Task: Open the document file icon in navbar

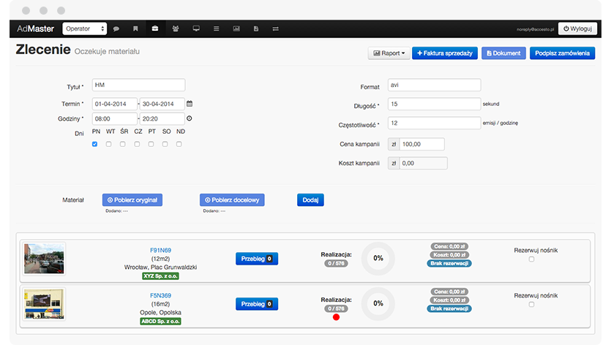Action: click(x=256, y=29)
